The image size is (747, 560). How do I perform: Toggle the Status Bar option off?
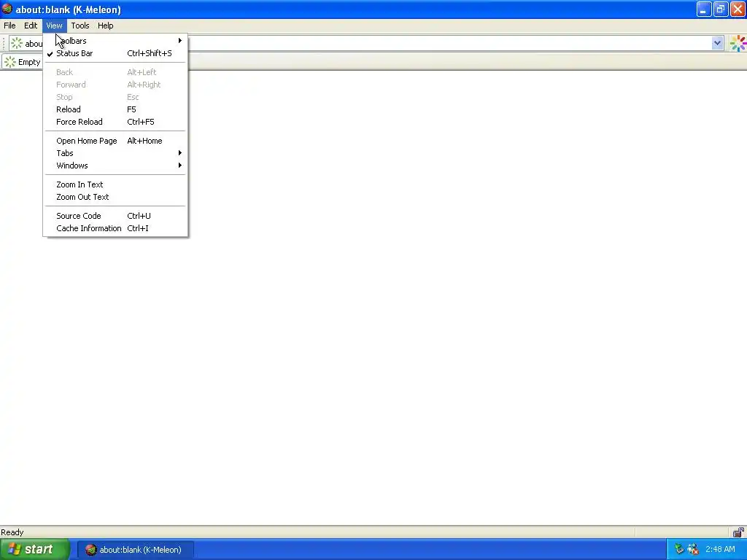[115, 53]
